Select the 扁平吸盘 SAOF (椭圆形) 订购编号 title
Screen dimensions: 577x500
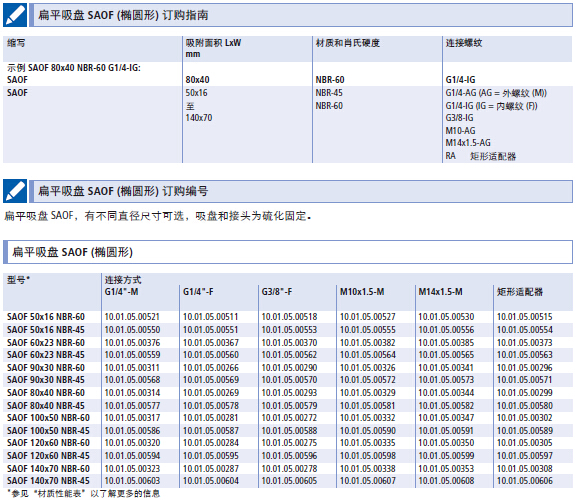tap(123, 191)
